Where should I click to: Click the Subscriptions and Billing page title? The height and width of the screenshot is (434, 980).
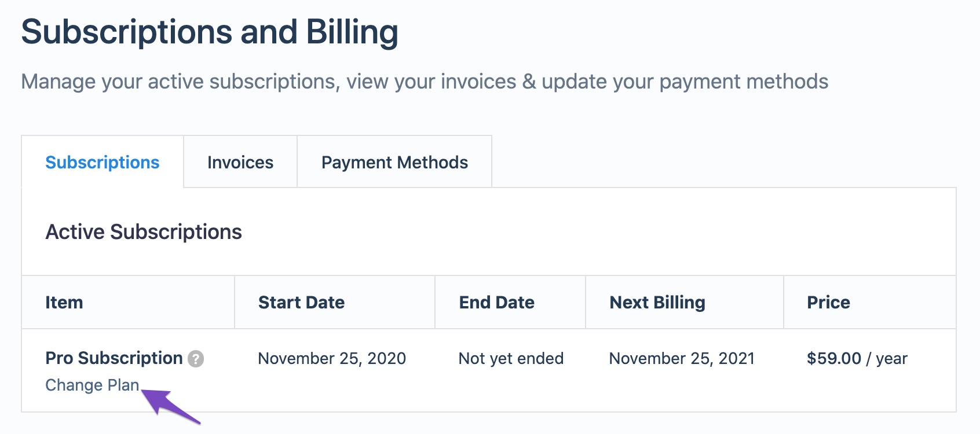pos(210,32)
